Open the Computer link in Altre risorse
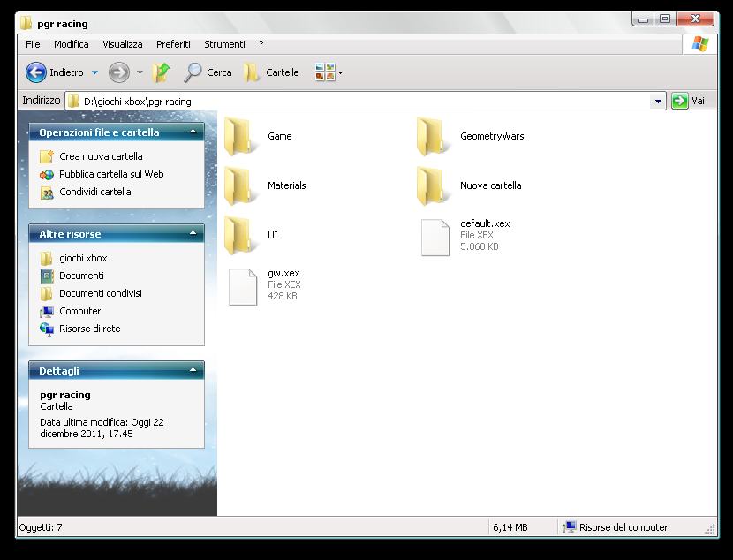The width and height of the screenshot is (733, 560). [x=80, y=311]
